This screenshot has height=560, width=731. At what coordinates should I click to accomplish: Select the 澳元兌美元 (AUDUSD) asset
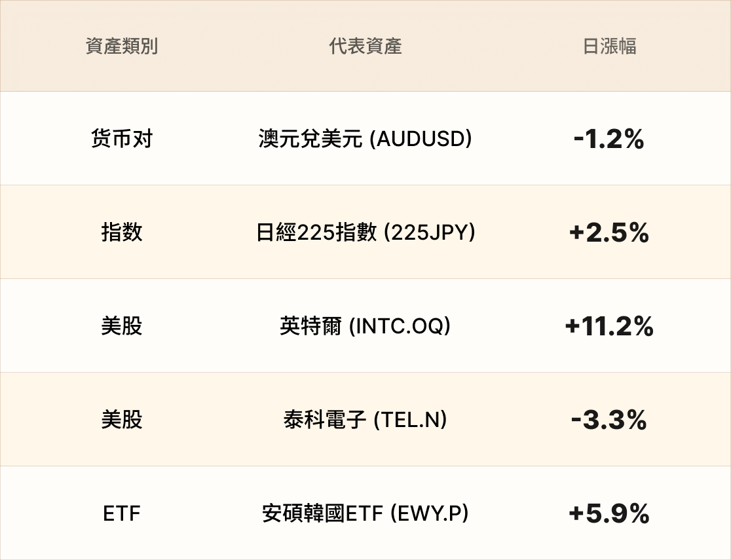365,138
